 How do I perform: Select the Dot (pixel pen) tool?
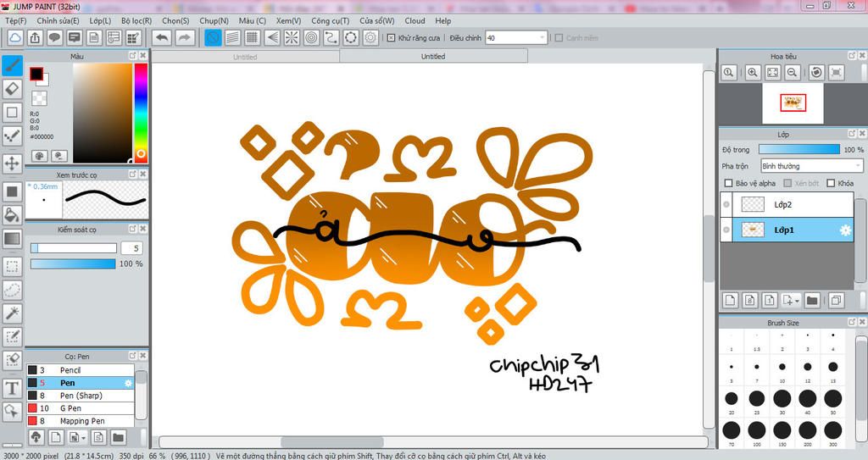tap(12, 136)
